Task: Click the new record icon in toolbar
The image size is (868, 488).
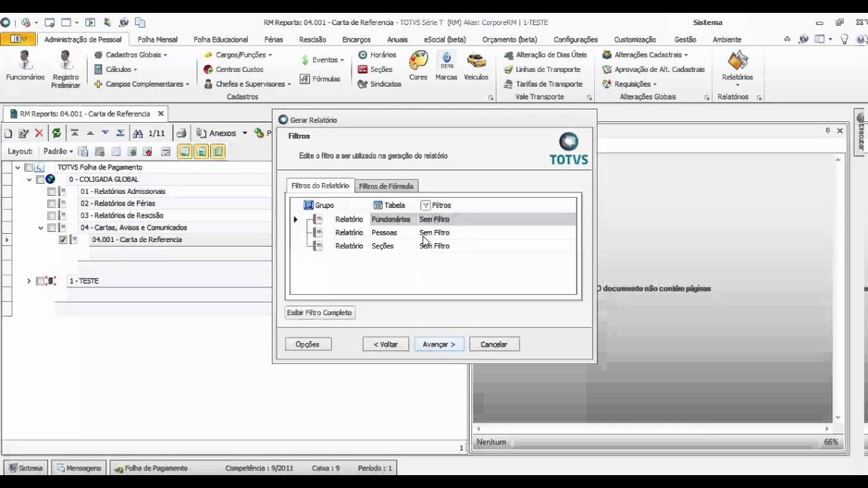Action: click(x=9, y=134)
